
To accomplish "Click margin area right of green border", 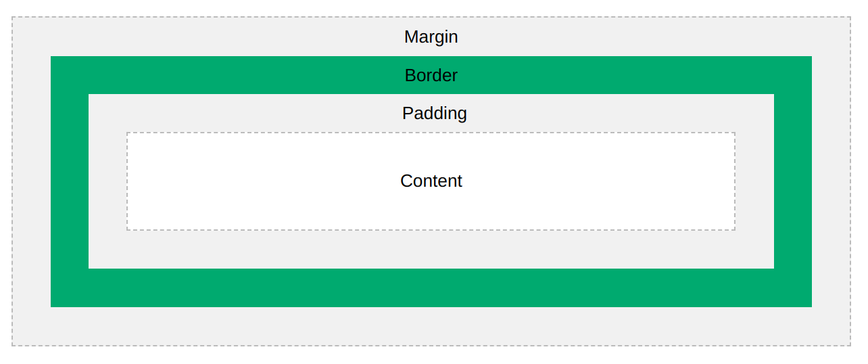I will [x=831, y=181].
